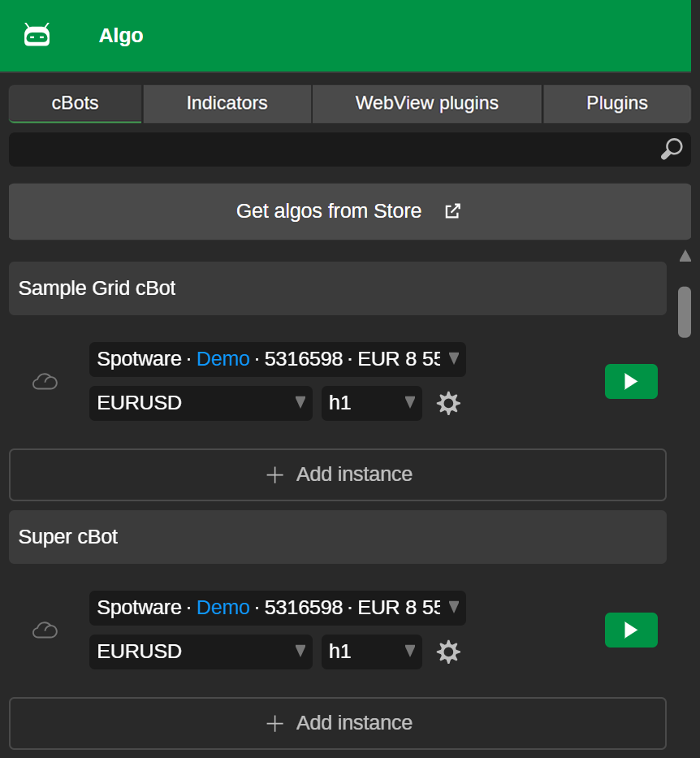Change h1 timeframe for Sample Grid cBot

pyautogui.click(x=371, y=403)
